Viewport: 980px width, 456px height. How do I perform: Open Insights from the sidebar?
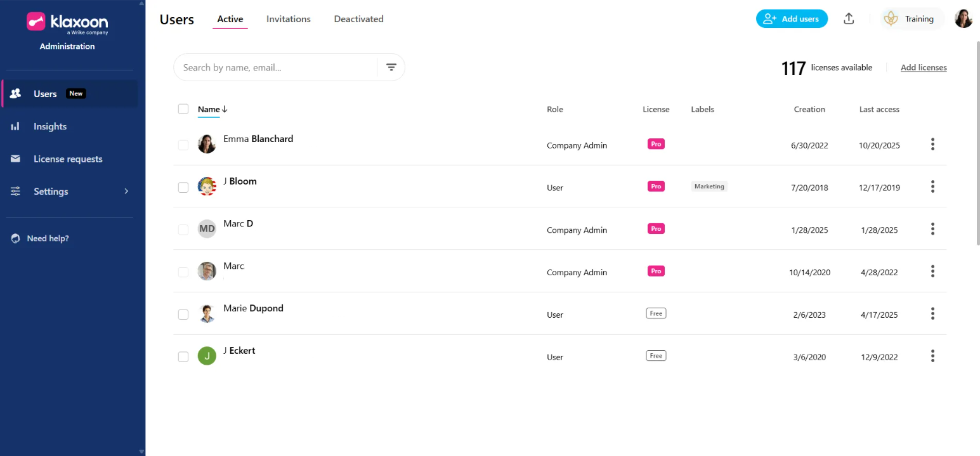[50, 126]
